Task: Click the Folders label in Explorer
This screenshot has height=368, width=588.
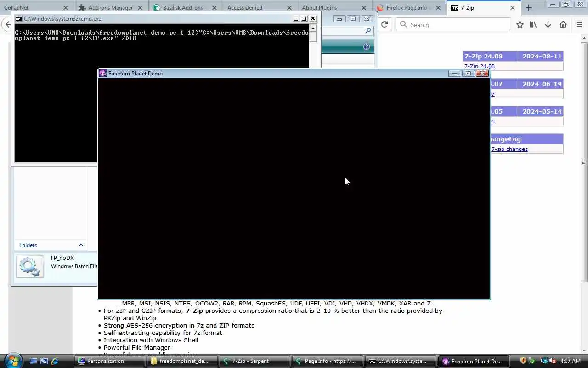Action: (x=28, y=245)
